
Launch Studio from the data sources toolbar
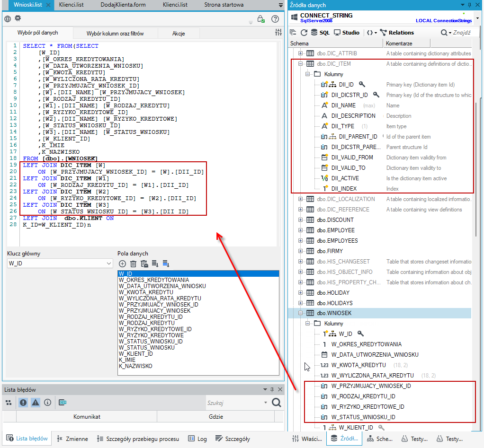click(x=347, y=33)
